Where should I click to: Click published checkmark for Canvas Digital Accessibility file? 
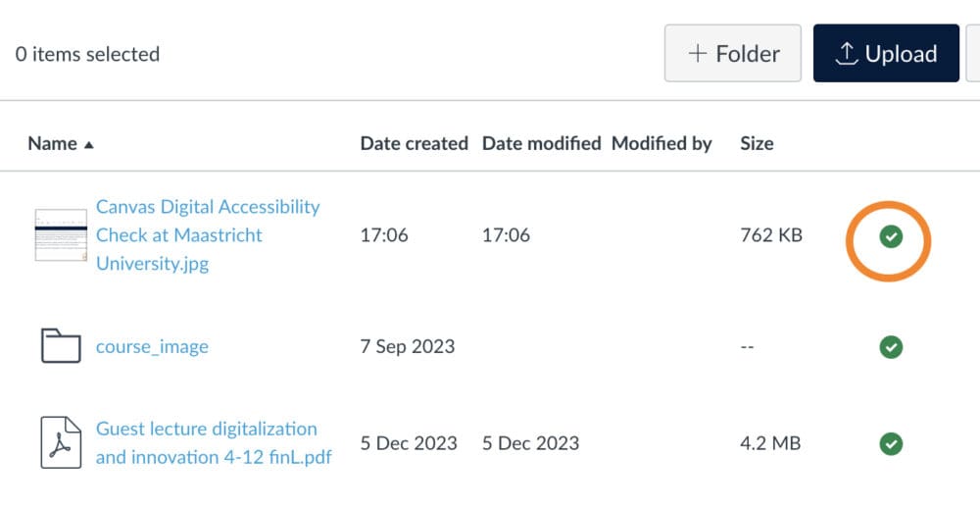(890, 236)
